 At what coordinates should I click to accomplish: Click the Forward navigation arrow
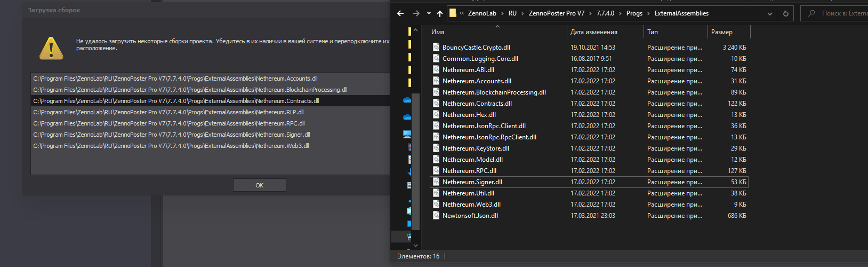(416, 13)
